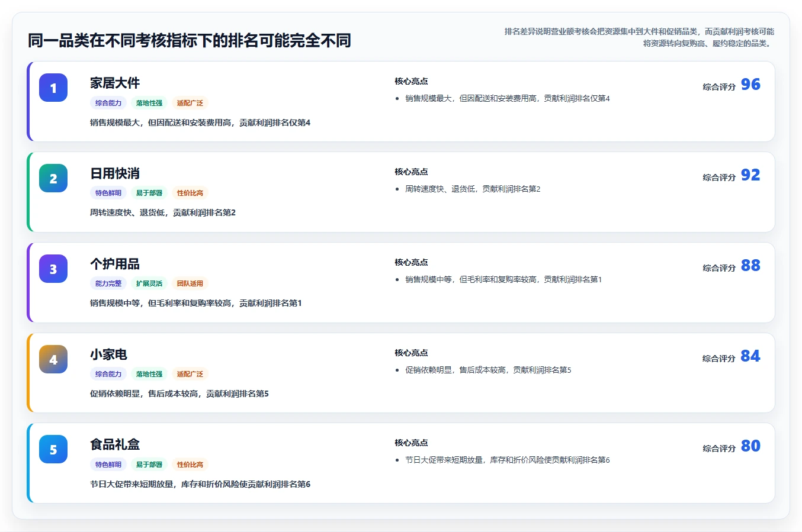802x532 pixels.
Task: Click the bold description line below 小家电 tags
Action: [x=179, y=394]
